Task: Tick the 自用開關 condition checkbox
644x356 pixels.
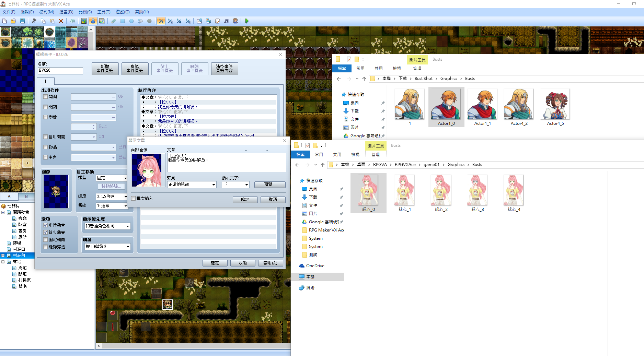Action: pyautogui.click(x=45, y=137)
